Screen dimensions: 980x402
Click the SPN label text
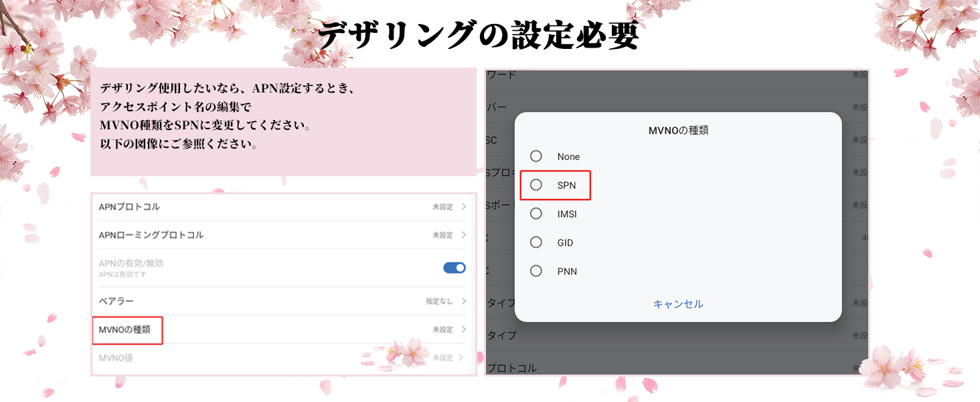[566, 186]
